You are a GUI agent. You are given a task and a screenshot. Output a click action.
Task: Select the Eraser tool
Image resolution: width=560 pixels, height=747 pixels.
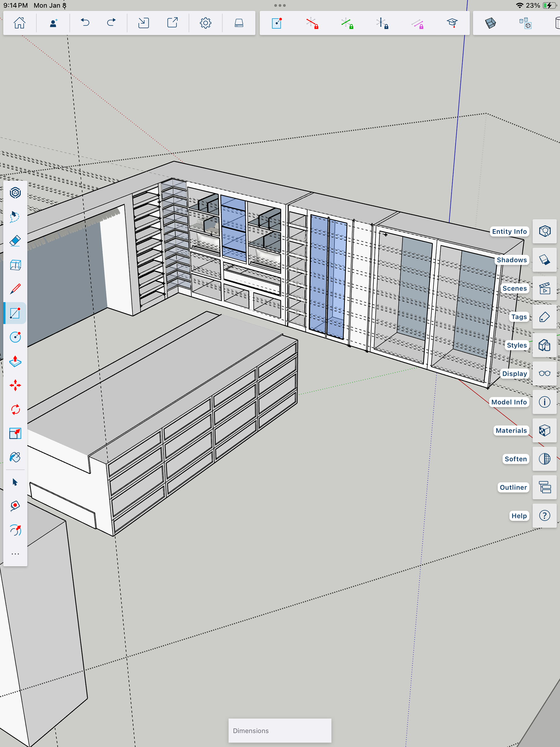pyautogui.click(x=15, y=241)
